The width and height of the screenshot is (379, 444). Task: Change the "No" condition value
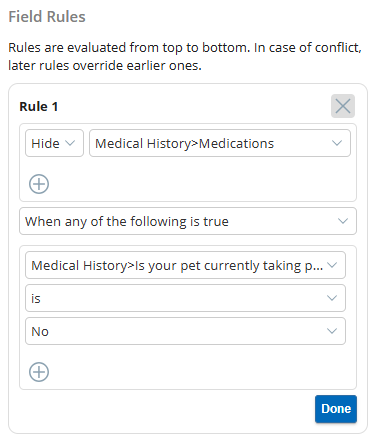[x=185, y=331]
